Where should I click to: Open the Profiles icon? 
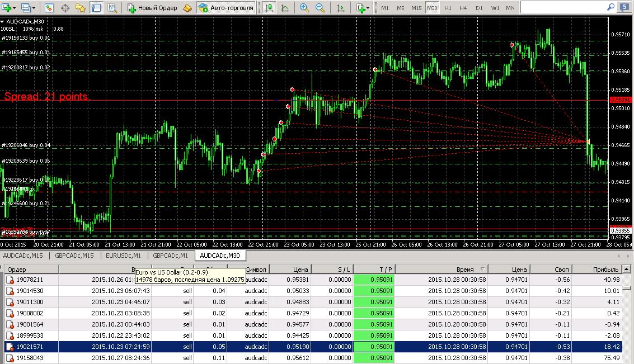pyautogui.click(x=26, y=7)
